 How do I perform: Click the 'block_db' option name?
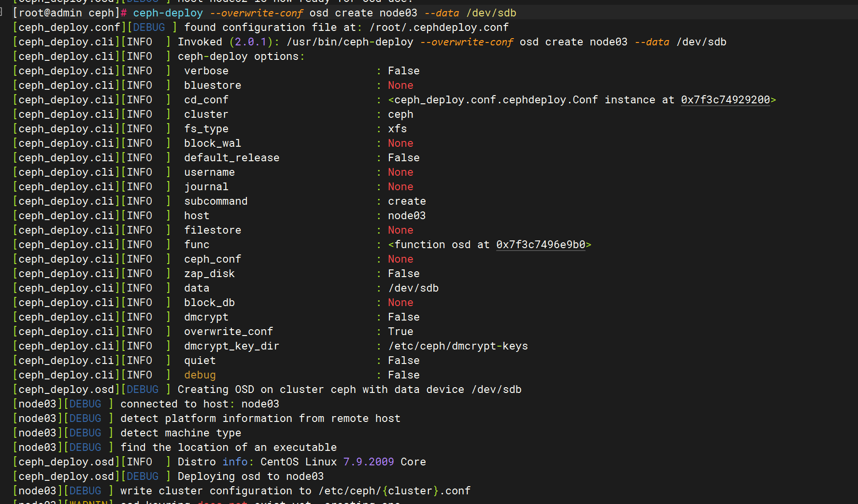pos(210,303)
